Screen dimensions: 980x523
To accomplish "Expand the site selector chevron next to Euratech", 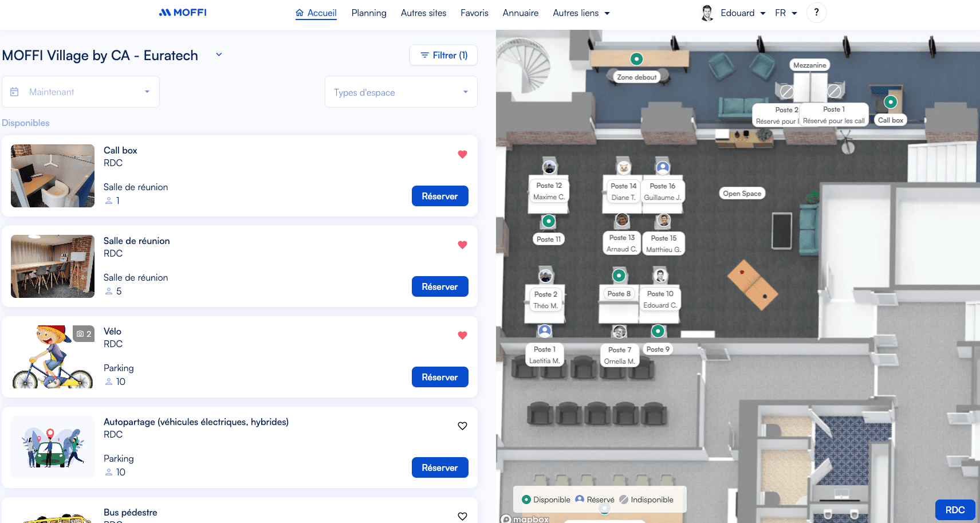I will [x=219, y=55].
